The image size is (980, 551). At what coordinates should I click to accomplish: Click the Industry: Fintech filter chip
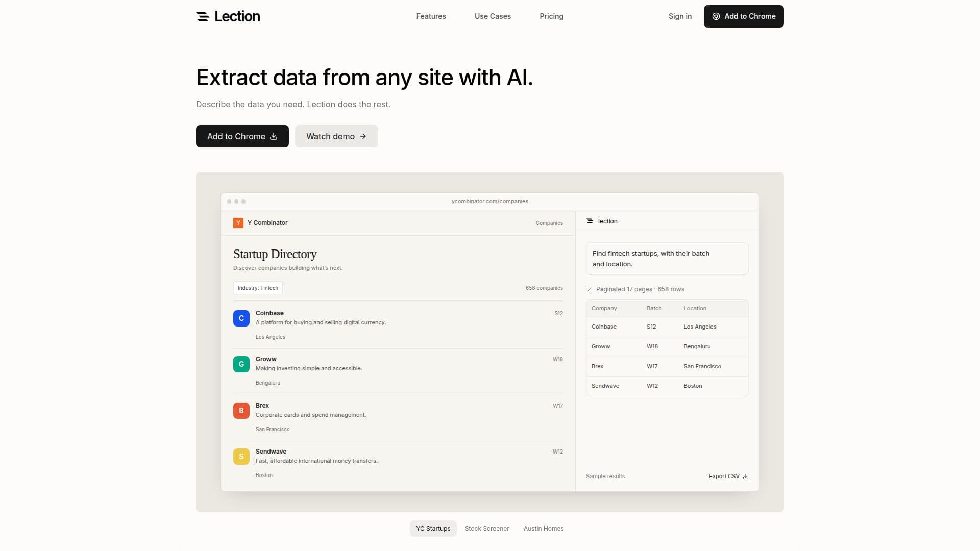click(258, 288)
